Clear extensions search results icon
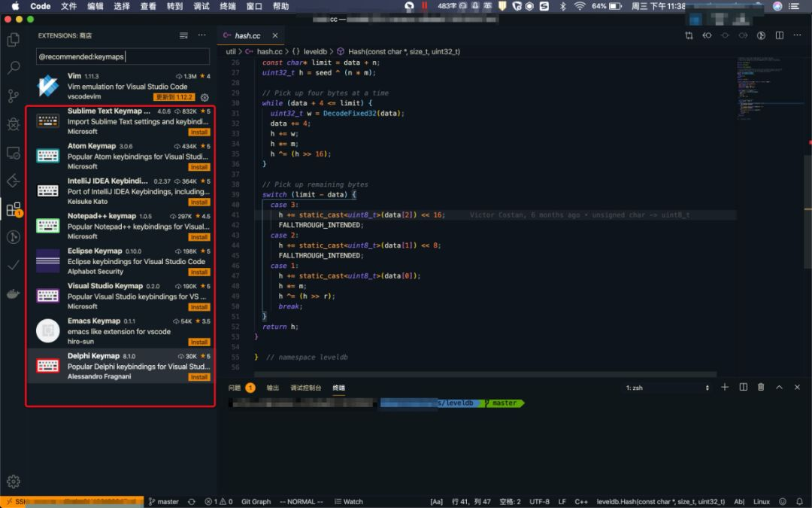The height and width of the screenshot is (508, 812). (x=184, y=35)
